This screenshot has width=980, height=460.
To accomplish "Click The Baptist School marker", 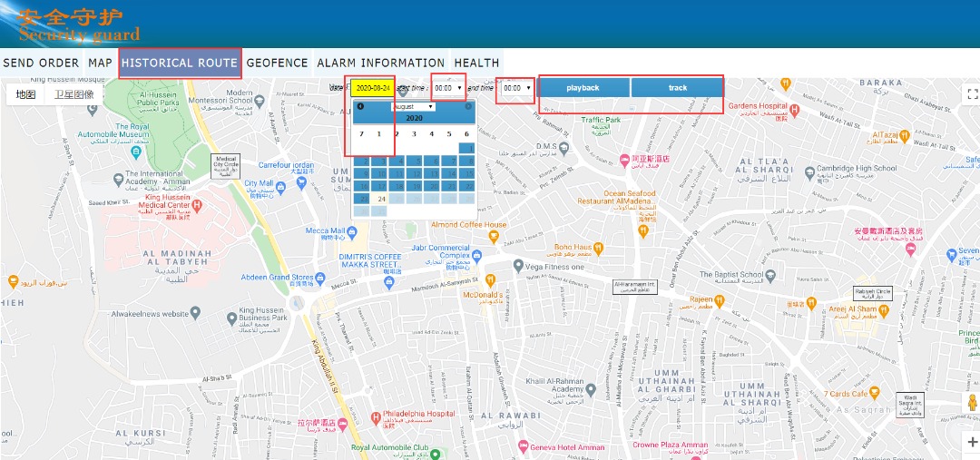I will (770, 275).
